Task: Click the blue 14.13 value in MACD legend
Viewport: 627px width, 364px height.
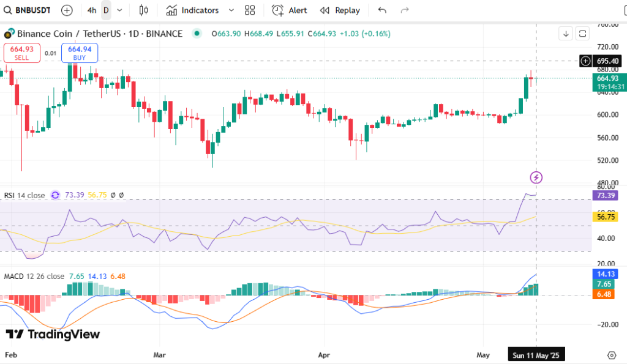Action: [x=97, y=277]
